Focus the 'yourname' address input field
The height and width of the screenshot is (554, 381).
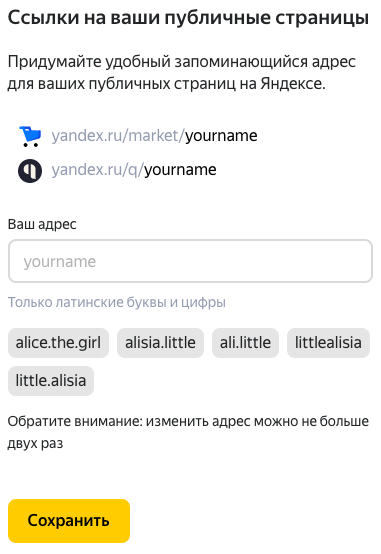coord(190,261)
